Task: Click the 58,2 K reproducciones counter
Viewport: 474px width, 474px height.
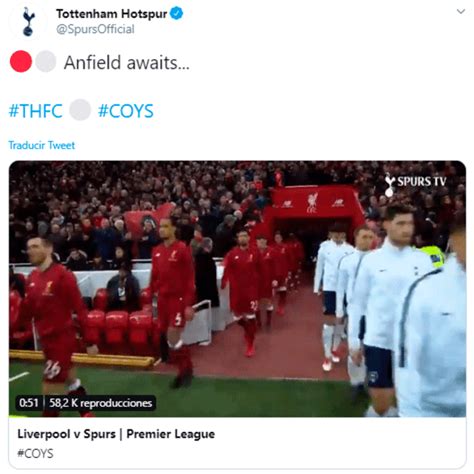Action: (101, 403)
